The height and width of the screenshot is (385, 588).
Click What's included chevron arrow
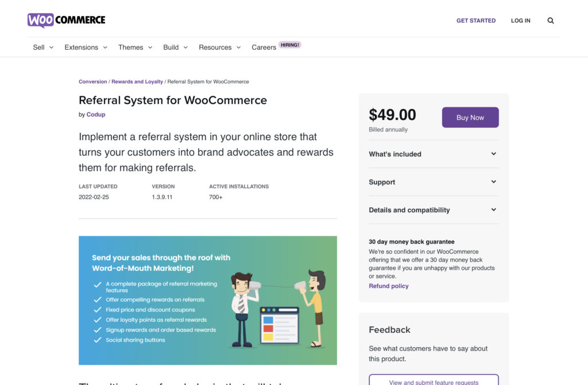coord(493,154)
